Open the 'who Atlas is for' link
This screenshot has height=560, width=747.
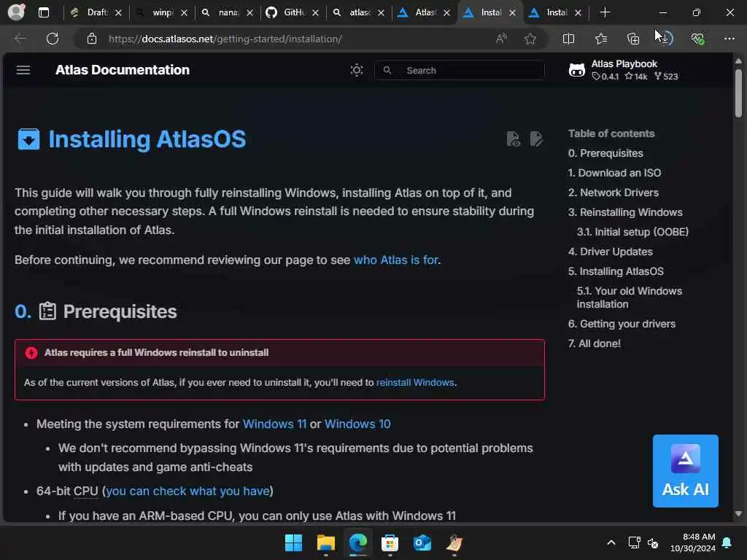(396, 260)
